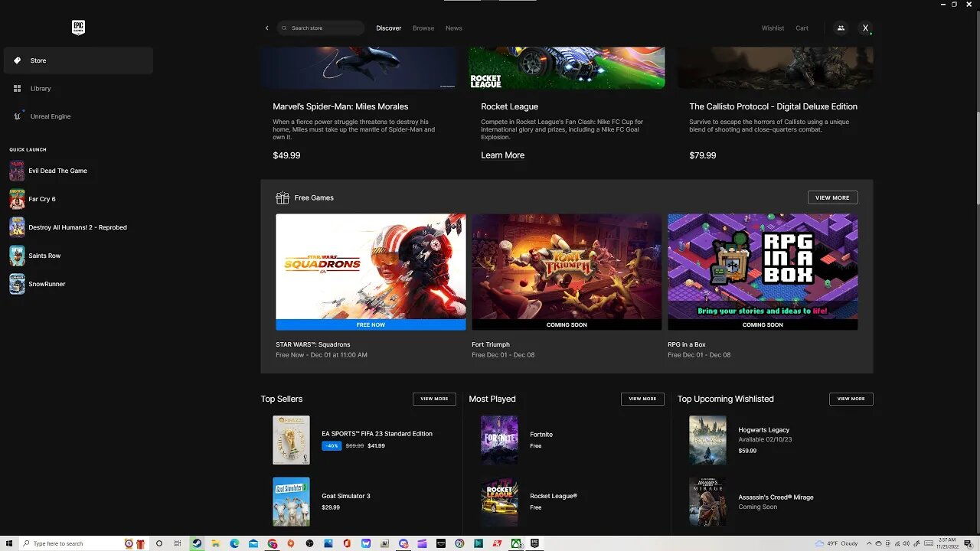Image resolution: width=980 pixels, height=551 pixels.
Task: Open Rocket League® in Most Played
Action: point(554,496)
